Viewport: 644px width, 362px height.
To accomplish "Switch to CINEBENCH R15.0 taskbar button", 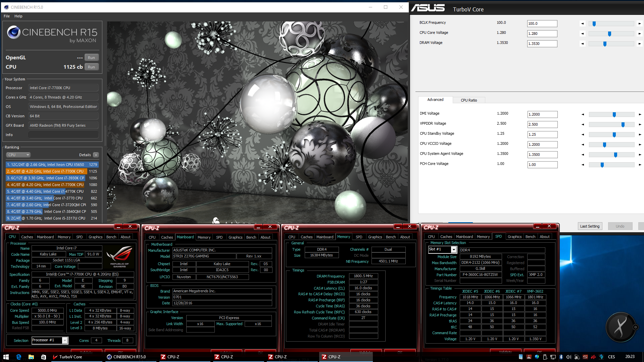I will 131,357.
